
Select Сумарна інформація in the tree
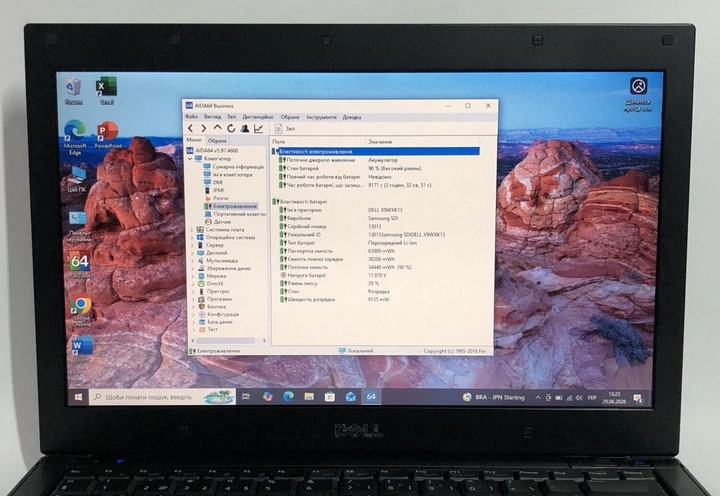pos(234,167)
